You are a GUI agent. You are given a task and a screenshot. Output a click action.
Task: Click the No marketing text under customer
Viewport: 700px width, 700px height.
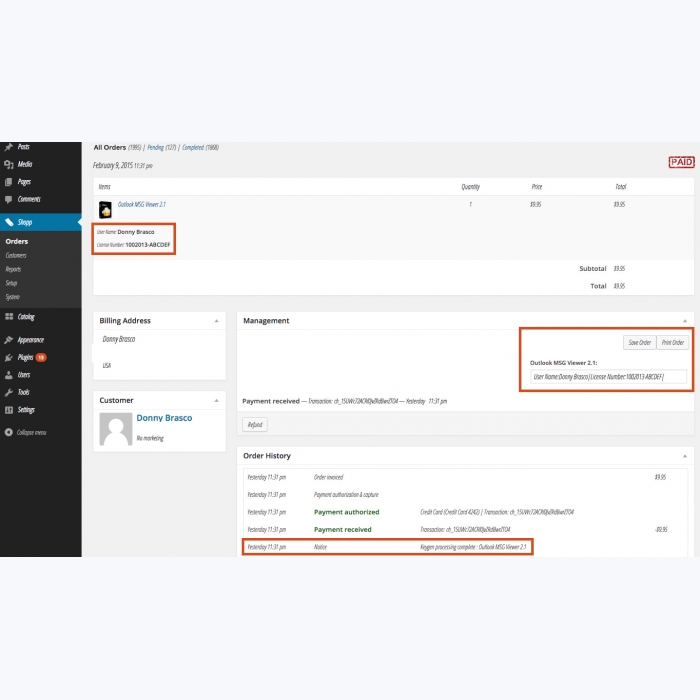tap(150, 438)
